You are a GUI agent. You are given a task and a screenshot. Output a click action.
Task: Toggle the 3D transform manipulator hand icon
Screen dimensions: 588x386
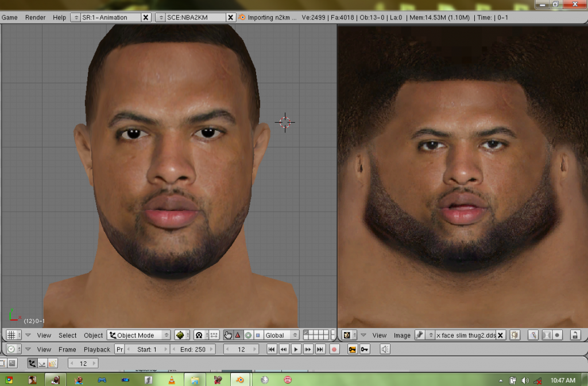[228, 335]
